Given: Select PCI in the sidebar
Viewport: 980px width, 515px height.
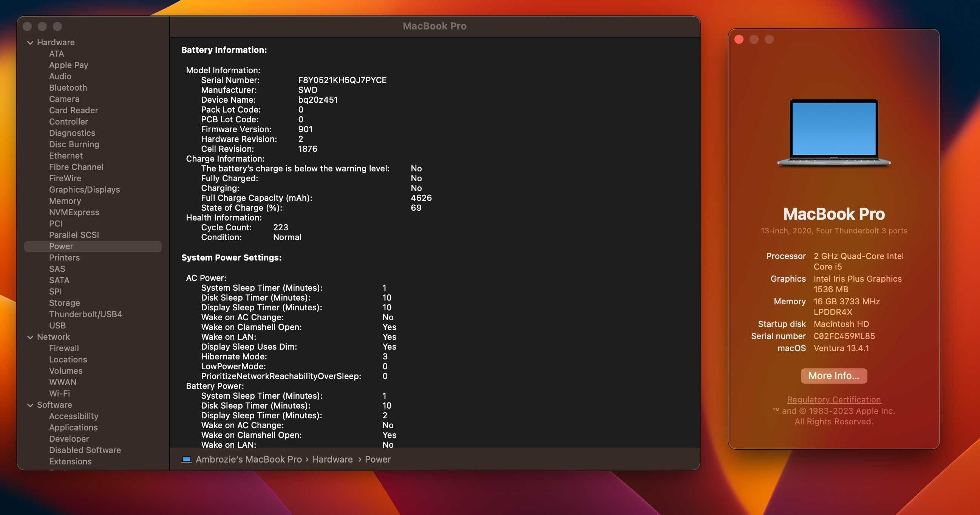Looking at the screenshot, I should pos(56,224).
